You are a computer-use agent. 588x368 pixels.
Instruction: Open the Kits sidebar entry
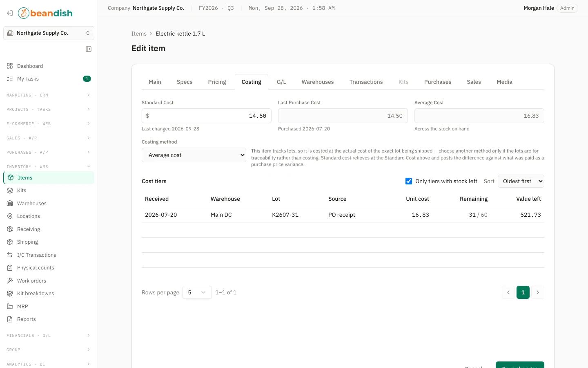tap(49, 191)
